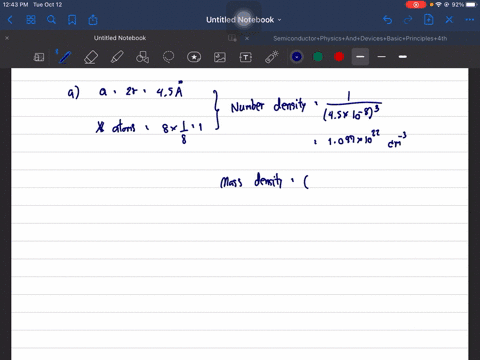Bookmark this page
Image resolution: width=480 pixels, height=360 pixels.
(72, 20)
